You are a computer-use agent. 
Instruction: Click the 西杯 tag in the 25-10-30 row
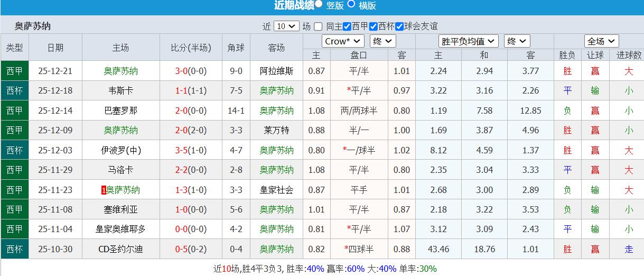[x=15, y=249]
